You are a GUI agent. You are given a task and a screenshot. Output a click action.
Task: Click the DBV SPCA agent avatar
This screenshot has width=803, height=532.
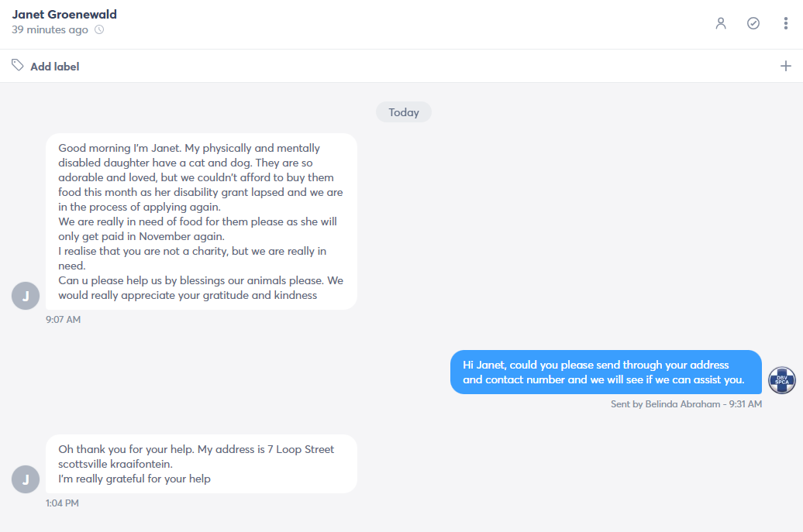coord(782,380)
